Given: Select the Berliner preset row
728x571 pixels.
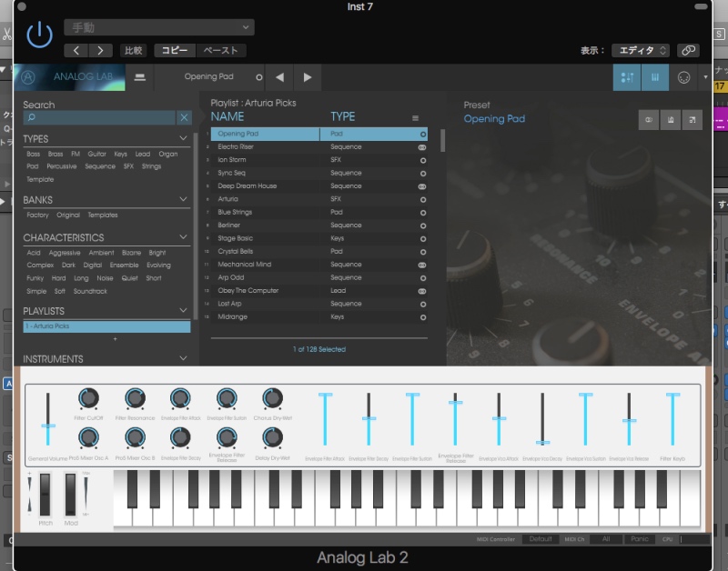Looking at the screenshot, I should (318, 225).
